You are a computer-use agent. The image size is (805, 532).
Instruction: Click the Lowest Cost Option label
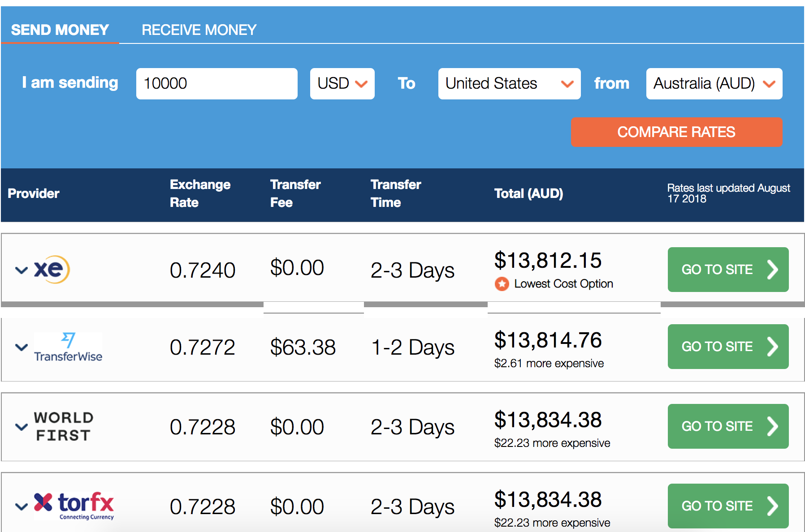point(563,284)
